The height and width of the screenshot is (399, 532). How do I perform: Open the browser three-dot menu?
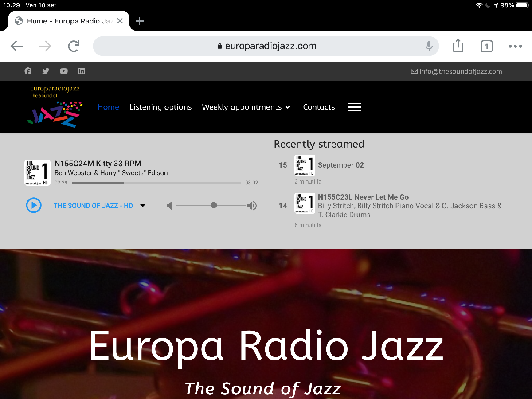[515, 46]
